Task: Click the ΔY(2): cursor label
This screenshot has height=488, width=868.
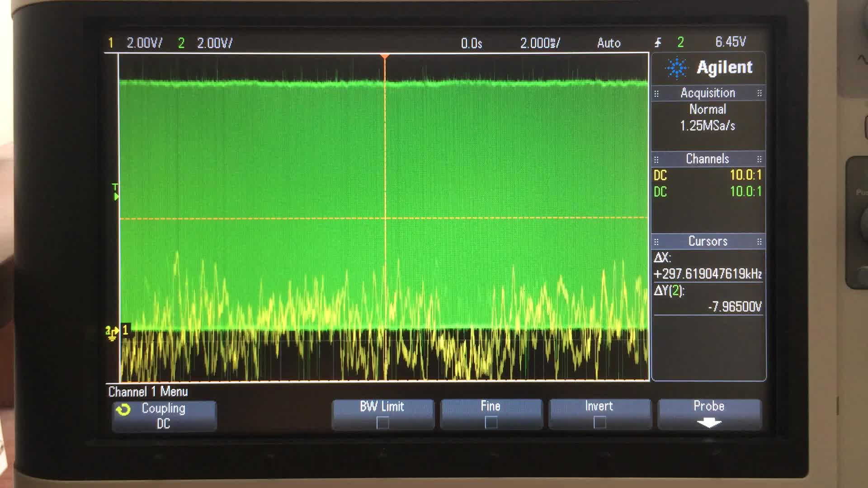Action: (x=669, y=291)
